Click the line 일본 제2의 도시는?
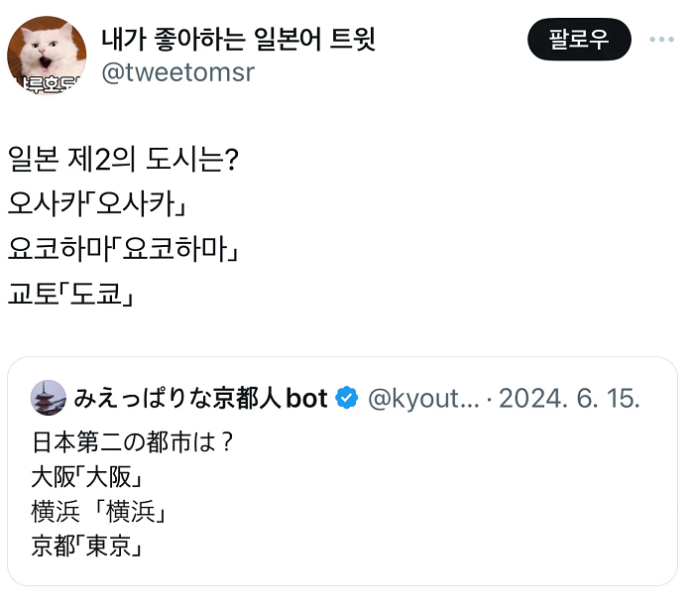 click(x=122, y=160)
